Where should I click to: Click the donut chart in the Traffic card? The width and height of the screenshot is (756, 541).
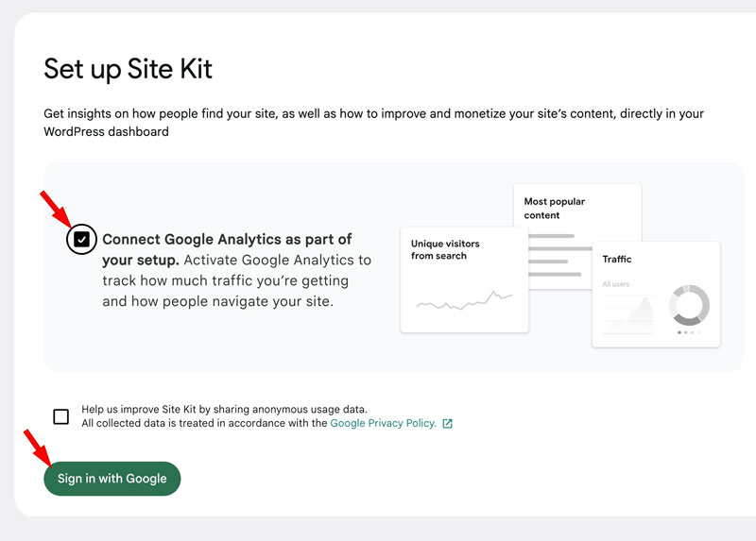pyautogui.click(x=689, y=305)
